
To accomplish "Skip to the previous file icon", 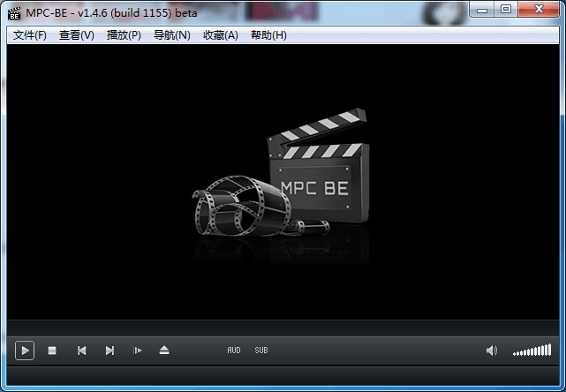I will point(82,351).
